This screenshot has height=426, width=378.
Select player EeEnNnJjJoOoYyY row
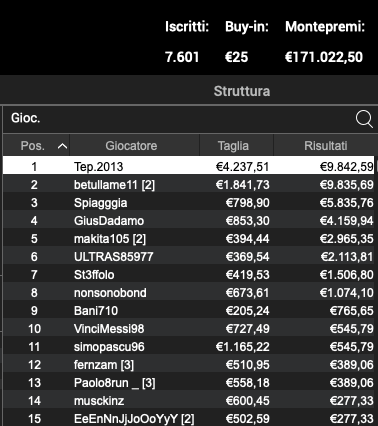189,418
